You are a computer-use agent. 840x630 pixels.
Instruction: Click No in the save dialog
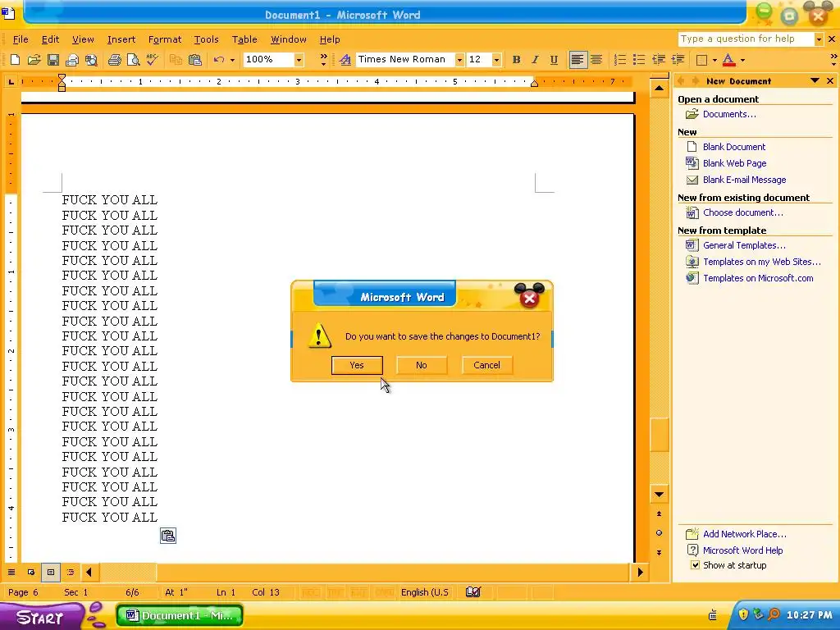tap(422, 365)
